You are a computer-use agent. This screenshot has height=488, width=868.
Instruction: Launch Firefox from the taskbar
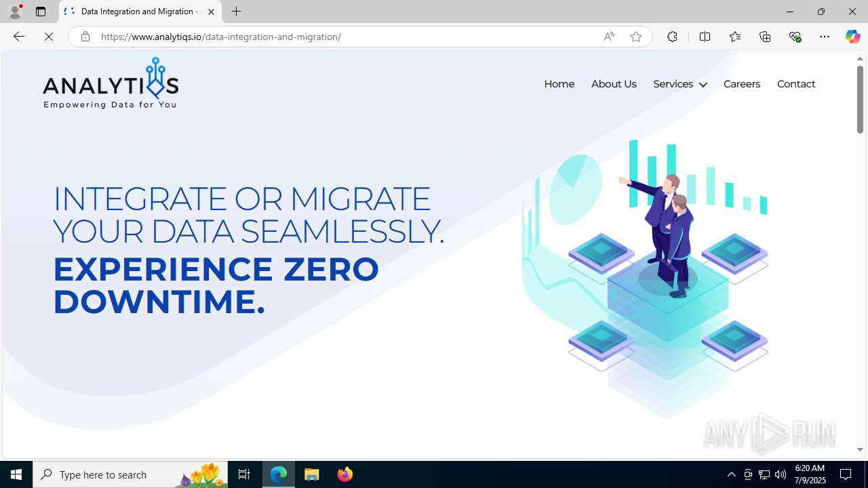pos(345,474)
